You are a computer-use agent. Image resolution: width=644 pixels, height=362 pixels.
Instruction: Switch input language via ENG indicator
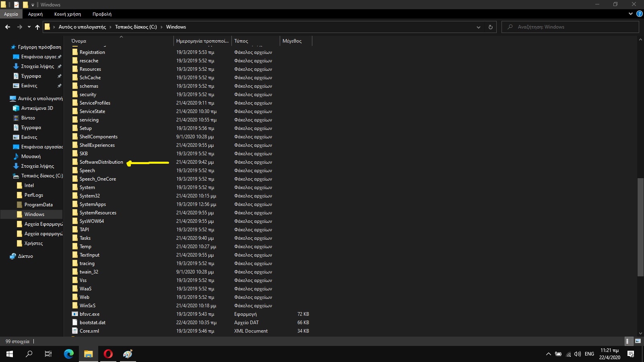(589, 354)
